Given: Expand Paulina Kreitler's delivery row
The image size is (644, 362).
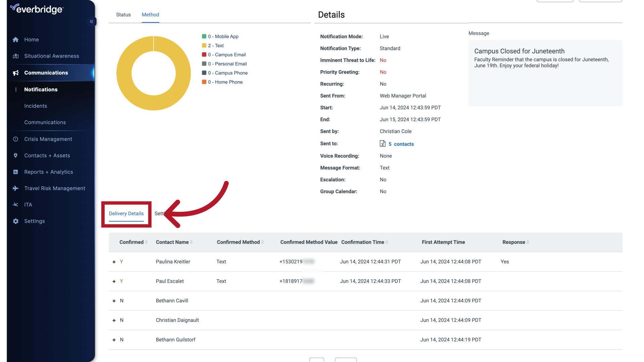Looking at the screenshot, I should [x=114, y=262].
